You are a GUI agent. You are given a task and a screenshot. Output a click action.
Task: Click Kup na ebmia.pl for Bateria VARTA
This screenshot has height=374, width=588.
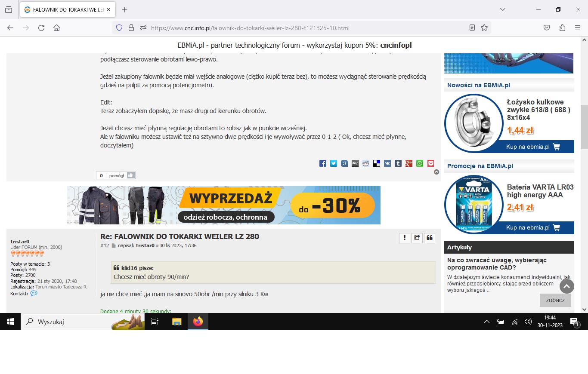pyautogui.click(x=533, y=227)
